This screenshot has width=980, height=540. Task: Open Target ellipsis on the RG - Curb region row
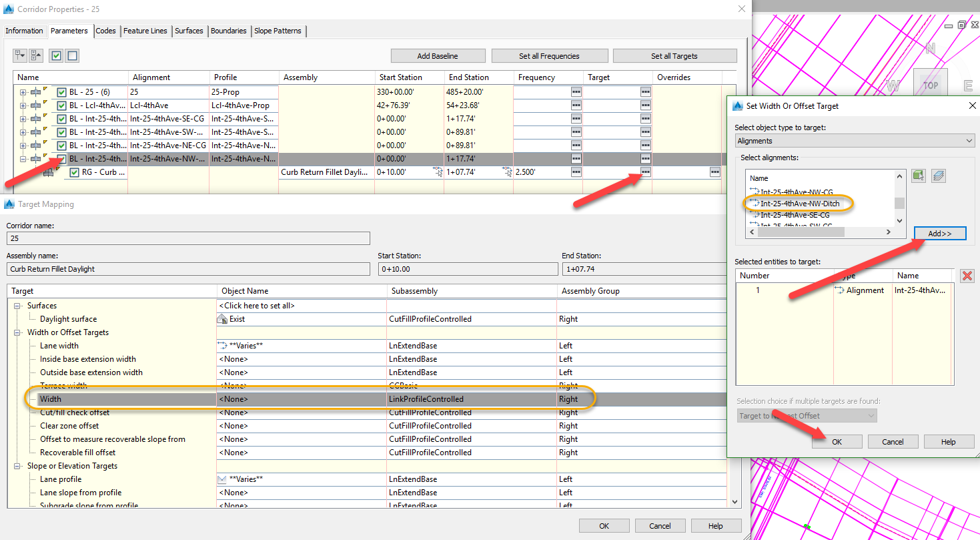[x=645, y=172]
